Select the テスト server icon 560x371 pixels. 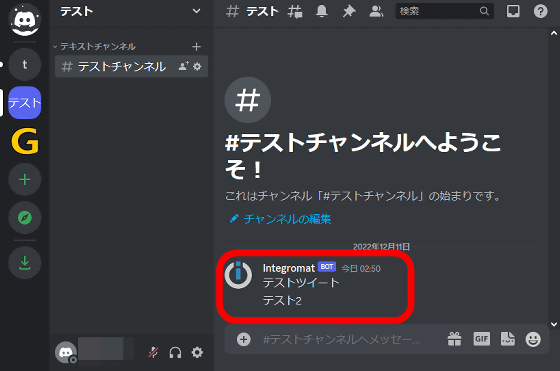pyautogui.click(x=25, y=103)
